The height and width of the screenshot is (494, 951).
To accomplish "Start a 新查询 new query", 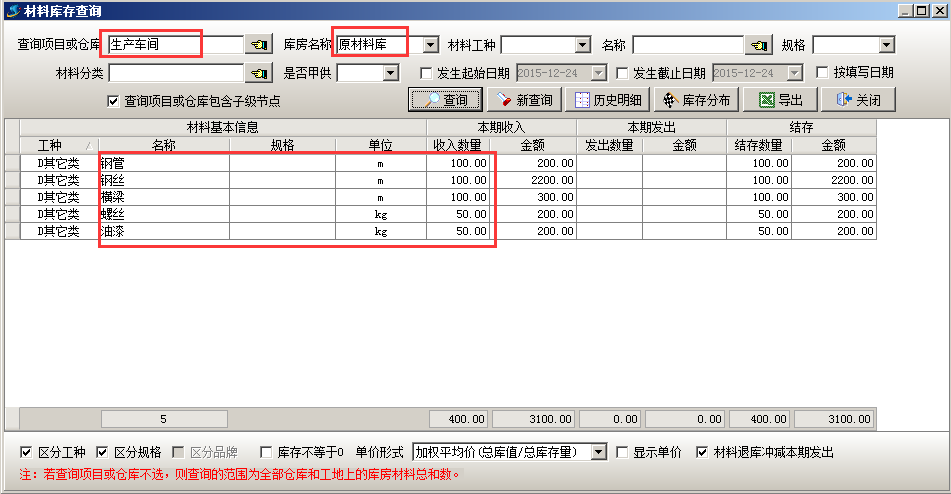I will point(525,100).
